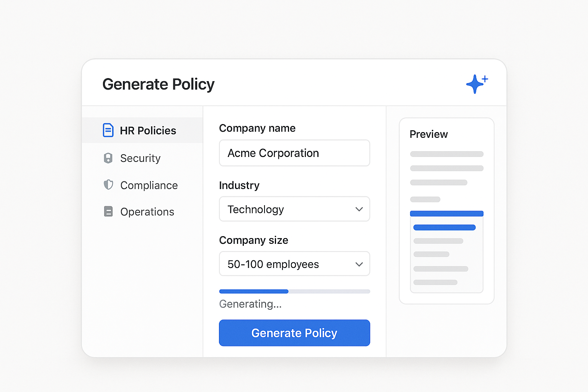Click the Acme Corporation name field
This screenshot has width=588, height=392.
pyautogui.click(x=294, y=153)
